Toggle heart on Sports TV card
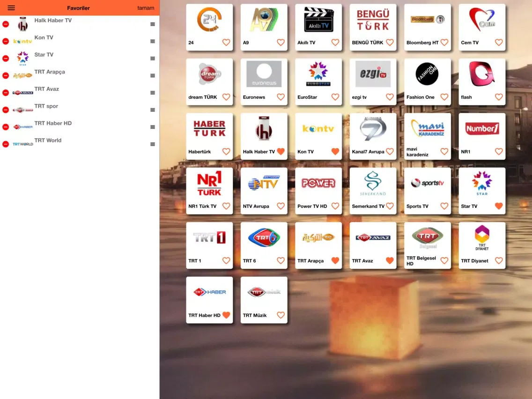The width and height of the screenshot is (532, 399). (444, 206)
